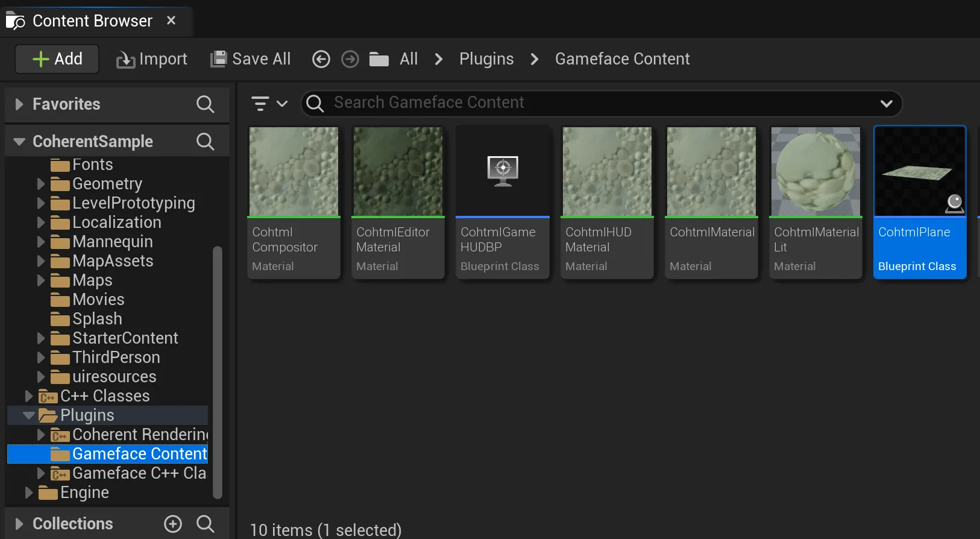Expand the StarterContent folder
Screen dimensions: 980x539
[41, 338]
